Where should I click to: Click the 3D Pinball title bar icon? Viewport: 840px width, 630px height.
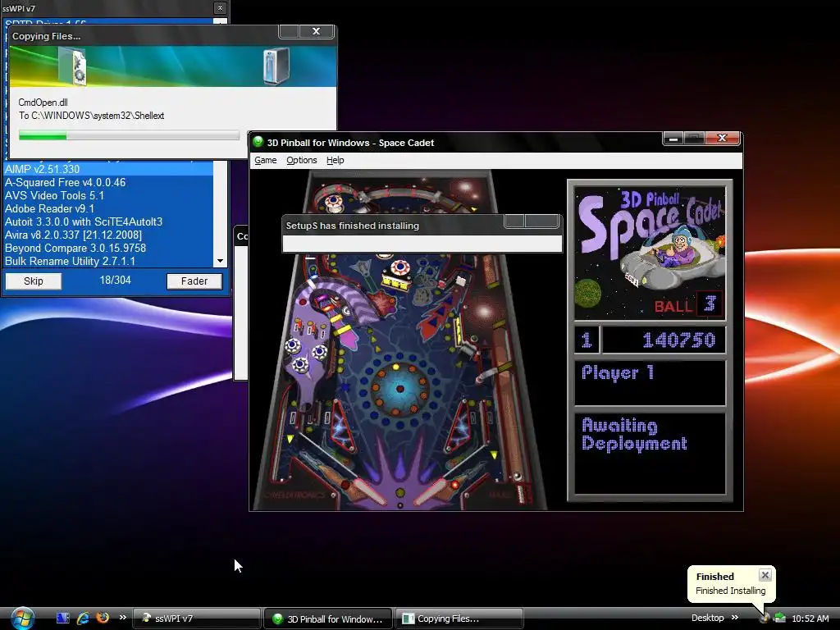point(258,142)
